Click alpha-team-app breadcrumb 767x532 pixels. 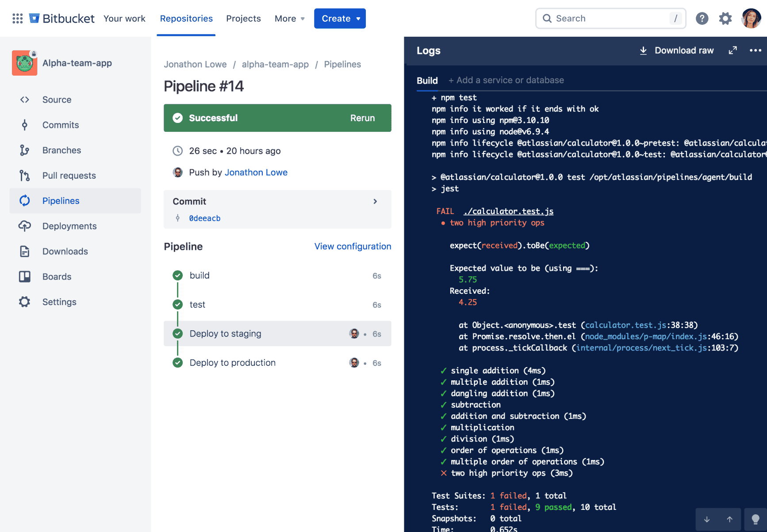pos(275,65)
